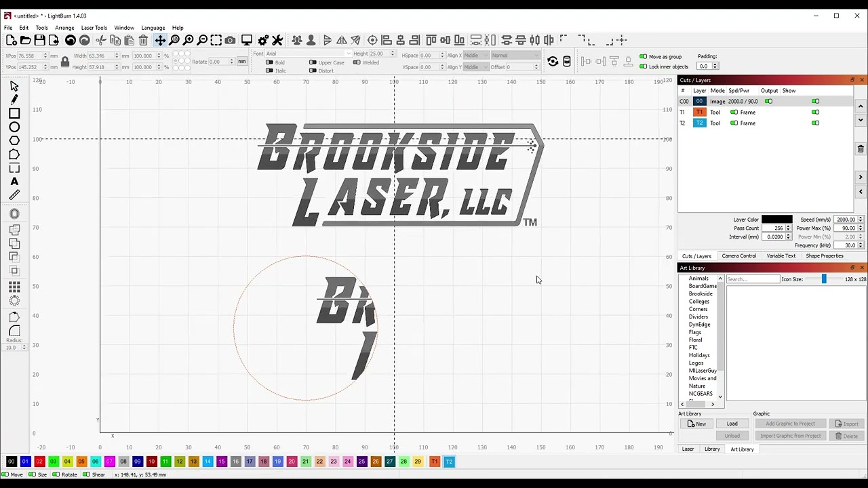The width and height of the screenshot is (868, 488).
Task: Toggle Output switch for C00 Image layer
Action: tap(768, 101)
